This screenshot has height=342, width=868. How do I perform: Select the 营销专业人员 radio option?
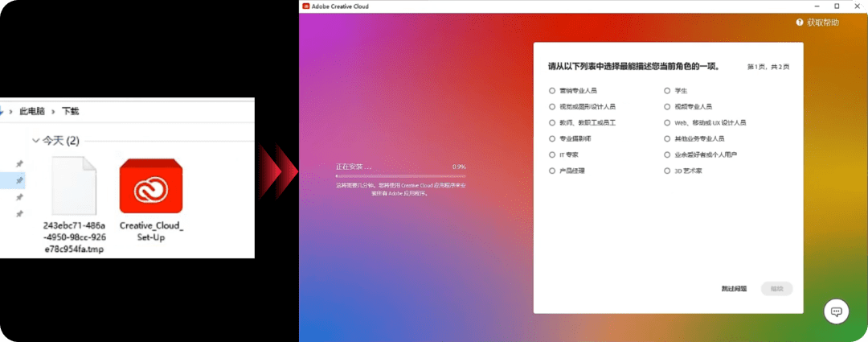pyautogui.click(x=551, y=90)
